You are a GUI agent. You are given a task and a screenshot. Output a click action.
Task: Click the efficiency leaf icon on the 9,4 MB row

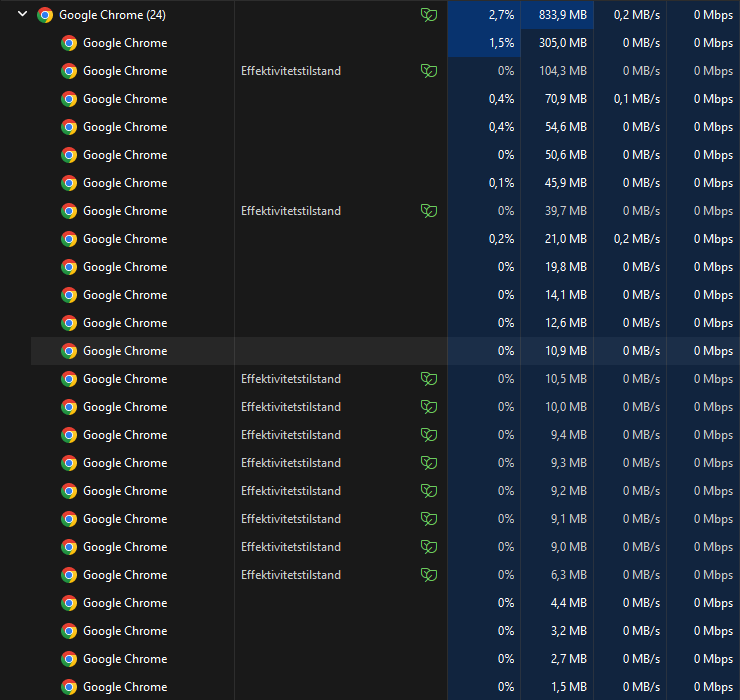[x=429, y=435]
